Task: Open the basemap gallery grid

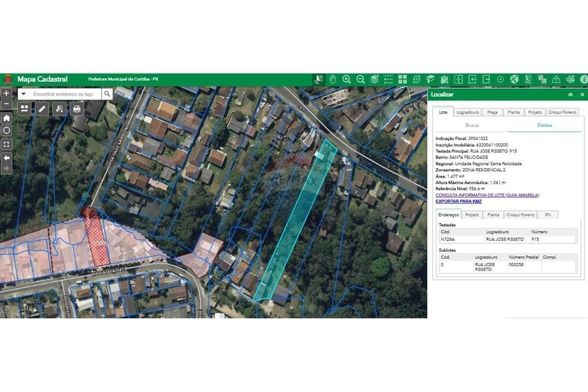Action: 402,79
